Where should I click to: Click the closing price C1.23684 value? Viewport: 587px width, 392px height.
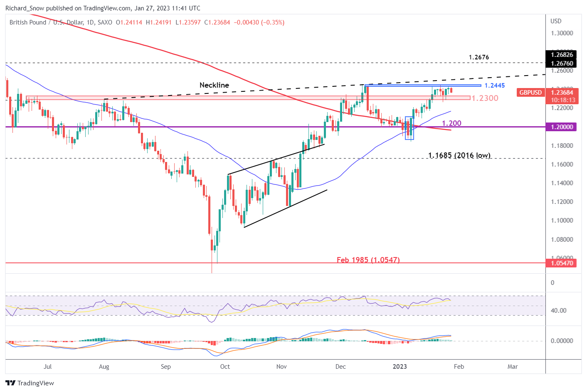pyautogui.click(x=218, y=22)
